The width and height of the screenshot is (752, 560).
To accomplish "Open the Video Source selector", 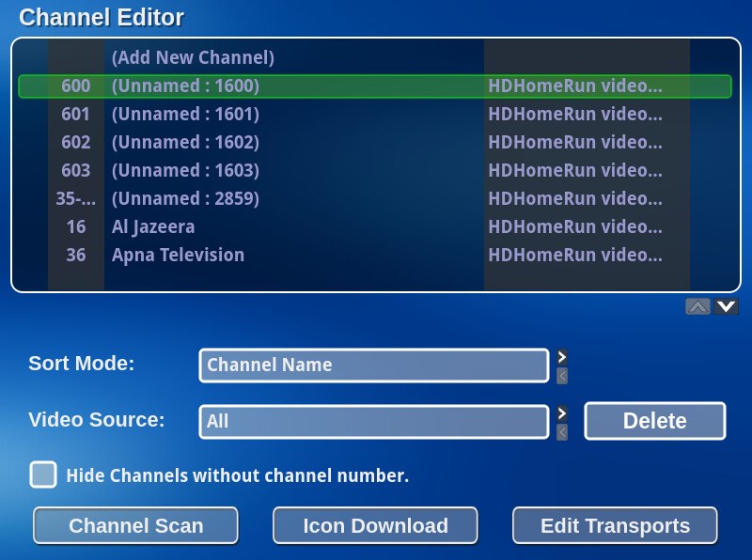I will point(374,422).
